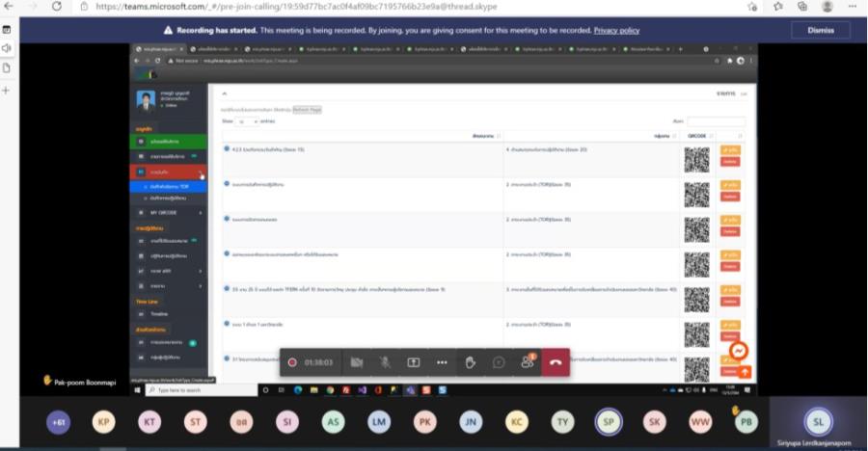
Task: Turn on the camera in meeting toolbar
Action: [x=357, y=362]
